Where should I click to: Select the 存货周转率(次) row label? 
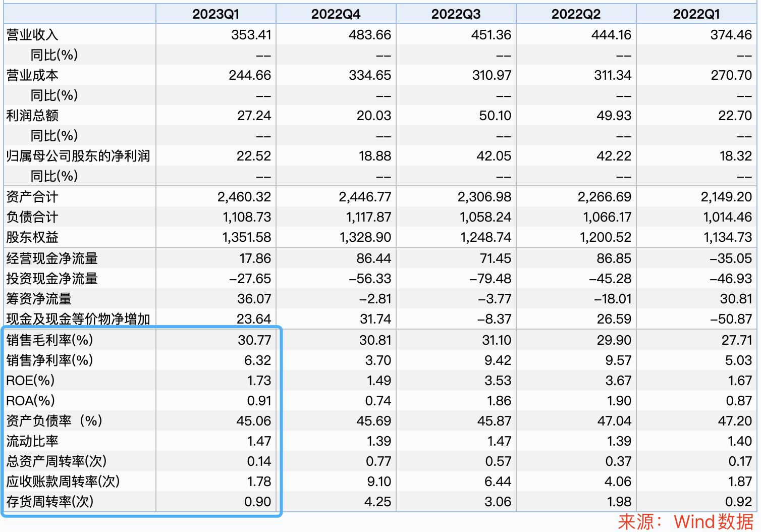(50, 502)
